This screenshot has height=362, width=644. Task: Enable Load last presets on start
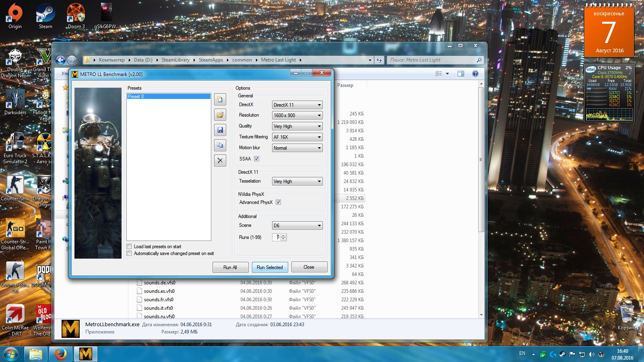[x=129, y=247]
